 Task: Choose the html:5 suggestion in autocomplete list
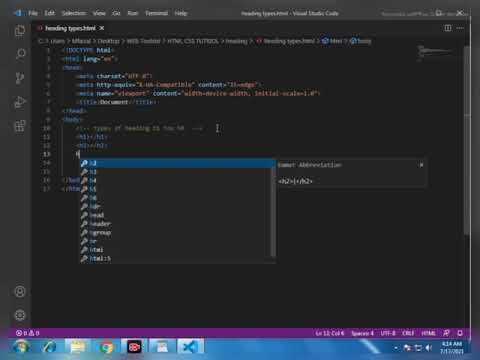click(176, 258)
